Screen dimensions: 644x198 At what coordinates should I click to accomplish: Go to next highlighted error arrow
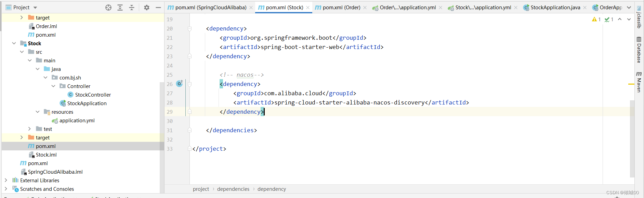[629, 19]
